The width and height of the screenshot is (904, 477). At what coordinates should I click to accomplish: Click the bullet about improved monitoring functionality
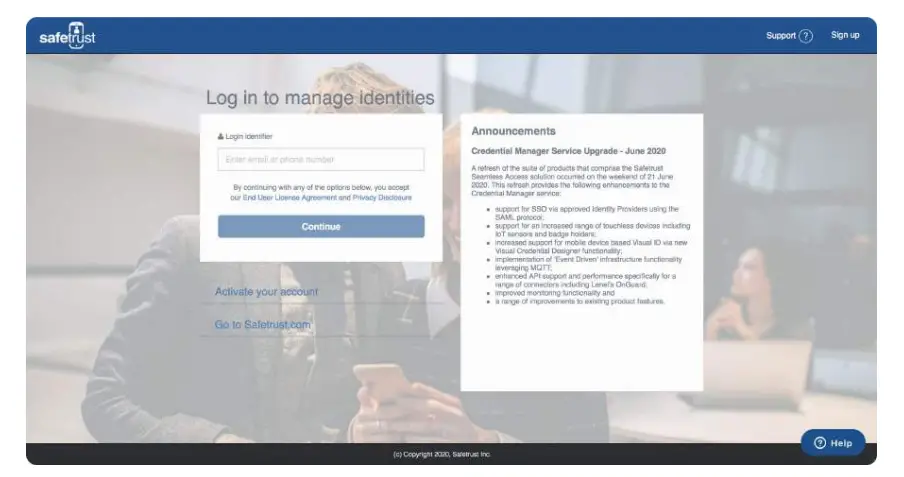click(x=555, y=293)
